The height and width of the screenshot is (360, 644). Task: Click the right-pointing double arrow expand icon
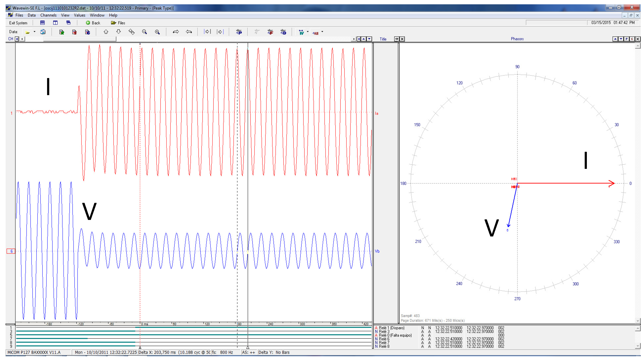(176, 32)
